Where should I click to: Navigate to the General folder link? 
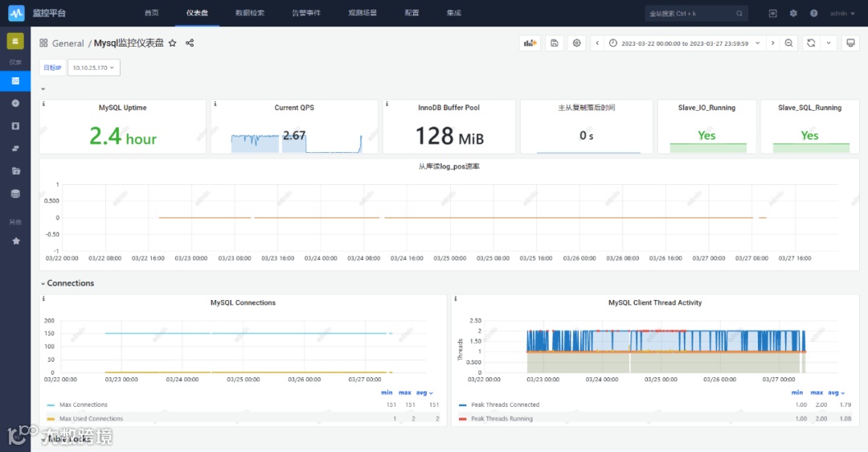click(68, 43)
